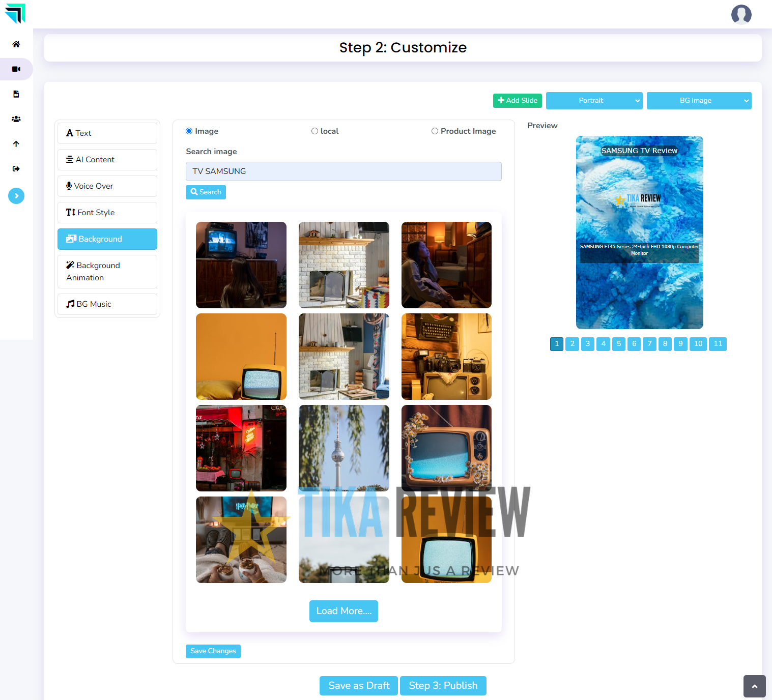Click the Load More button
This screenshot has height=700, width=772.
pos(344,611)
